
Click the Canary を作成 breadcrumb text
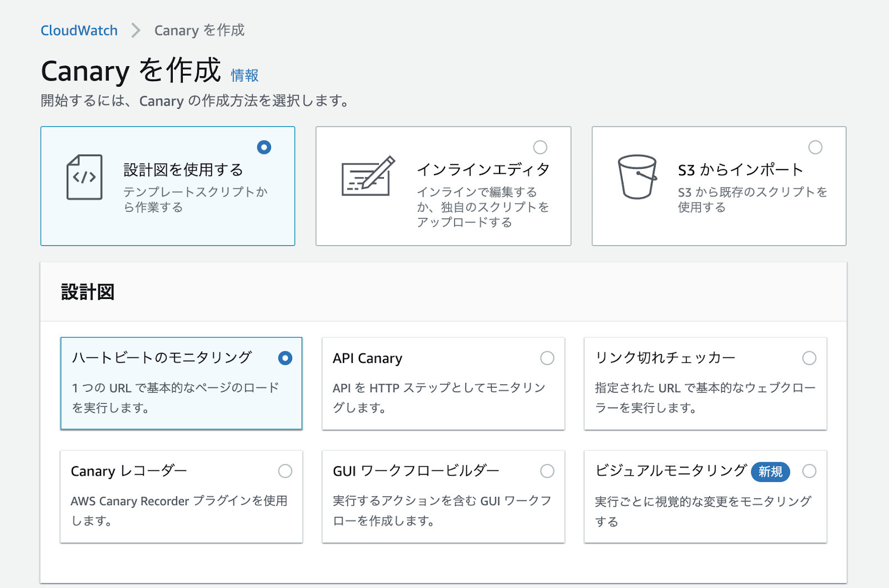tap(199, 30)
